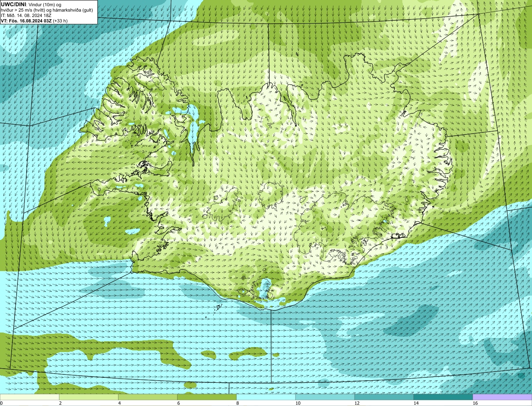Click the legend value label '12'
This screenshot has height=406, width=532.
tap(357, 403)
